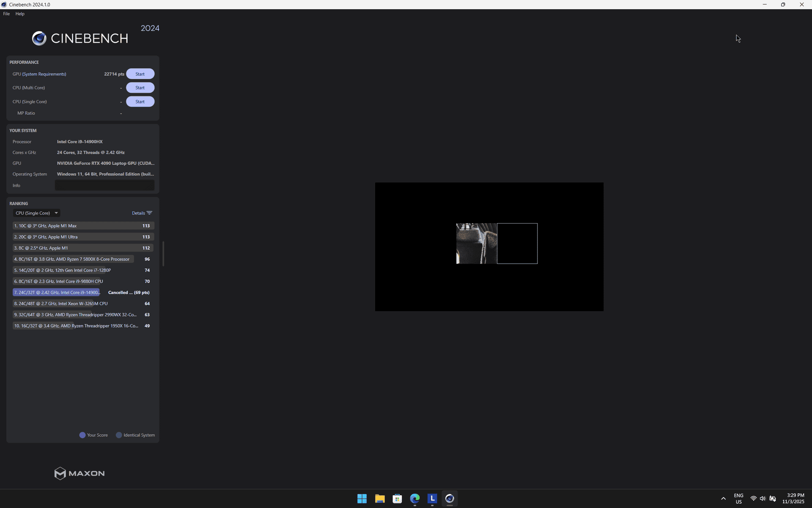Viewport: 812px width, 508px height.
Task: Open the blue L app in taskbar
Action: [x=432, y=499]
